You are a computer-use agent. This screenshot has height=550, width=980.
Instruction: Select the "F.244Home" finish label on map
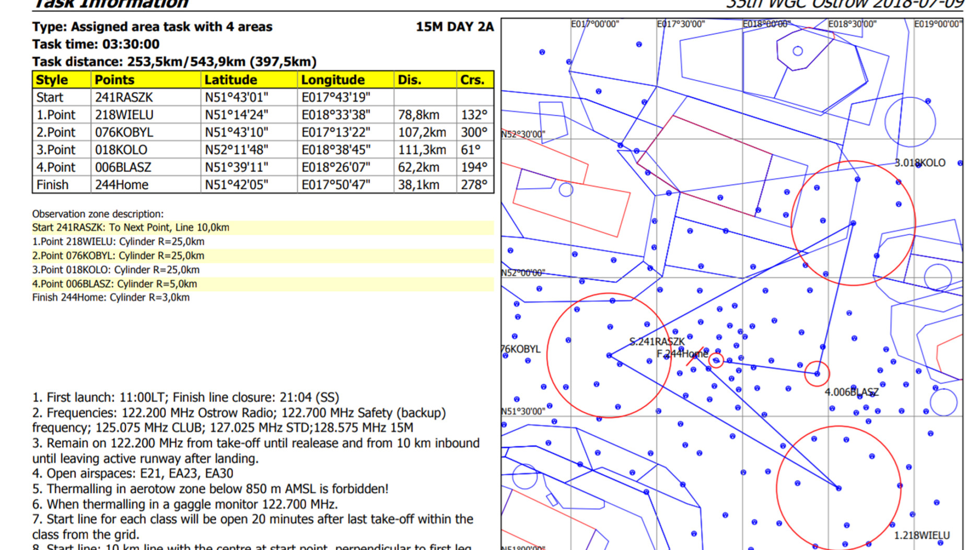click(x=682, y=354)
